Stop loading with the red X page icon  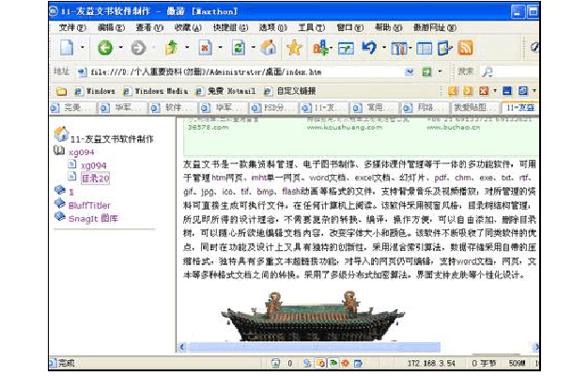coord(205,48)
